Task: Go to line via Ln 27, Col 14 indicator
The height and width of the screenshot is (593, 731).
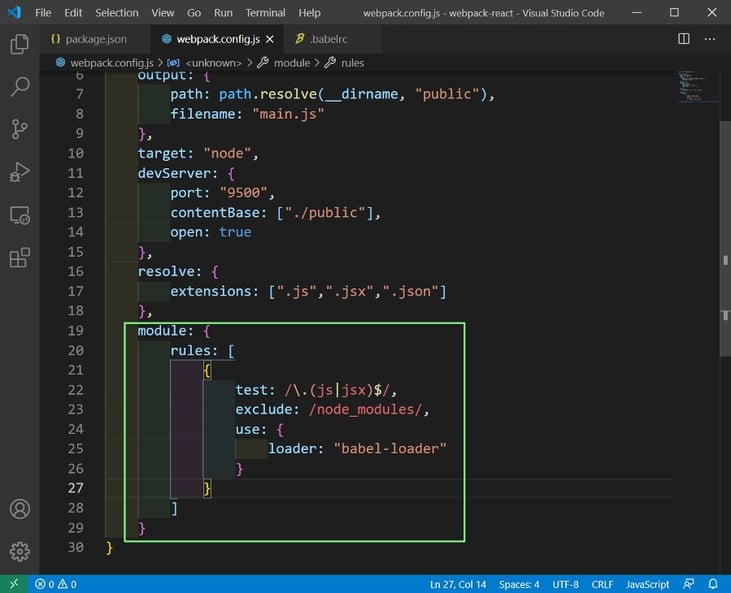Action: tap(458, 584)
